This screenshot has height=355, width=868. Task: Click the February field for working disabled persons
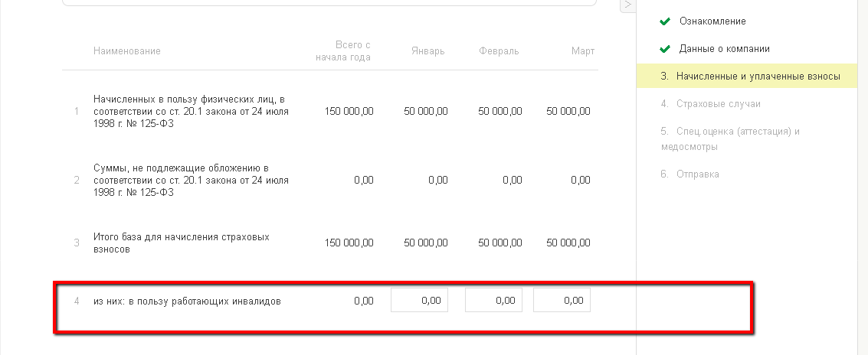pyautogui.click(x=493, y=300)
